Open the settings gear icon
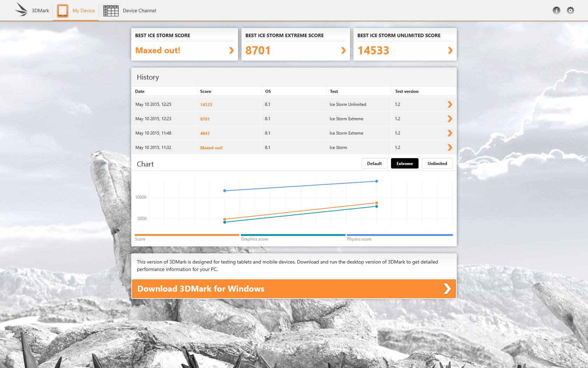588x368 pixels. coord(570,11)
